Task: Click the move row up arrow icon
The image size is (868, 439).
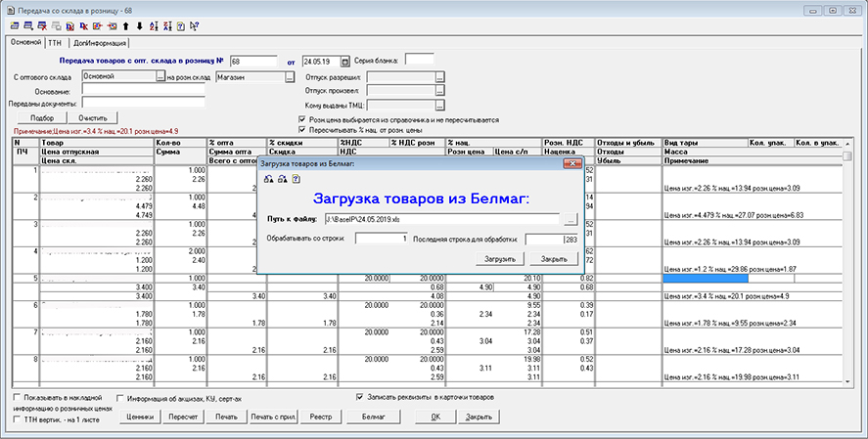Action: coord(126,25)
